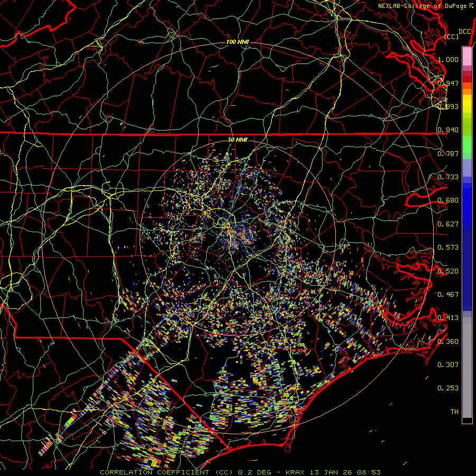Select the pink 1.000 color swatch

467,57
